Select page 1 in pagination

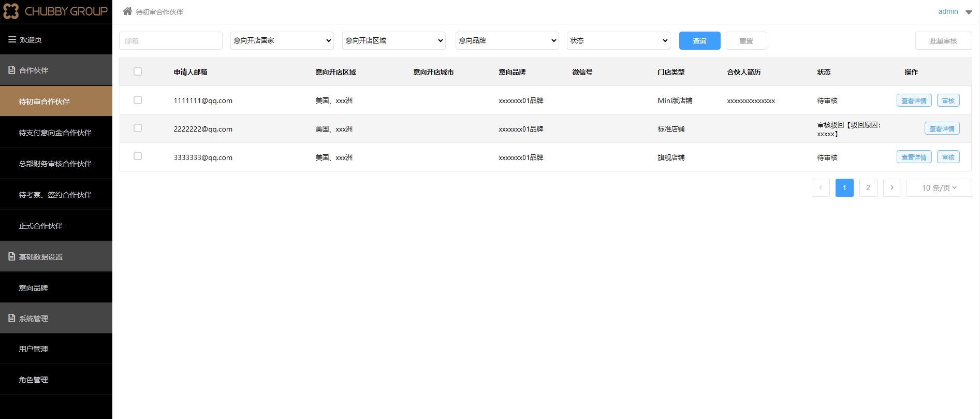tap(844, 187)
